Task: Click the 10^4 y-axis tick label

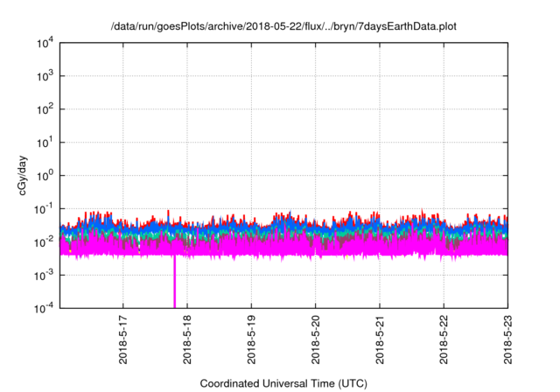Action: (45, 43)
